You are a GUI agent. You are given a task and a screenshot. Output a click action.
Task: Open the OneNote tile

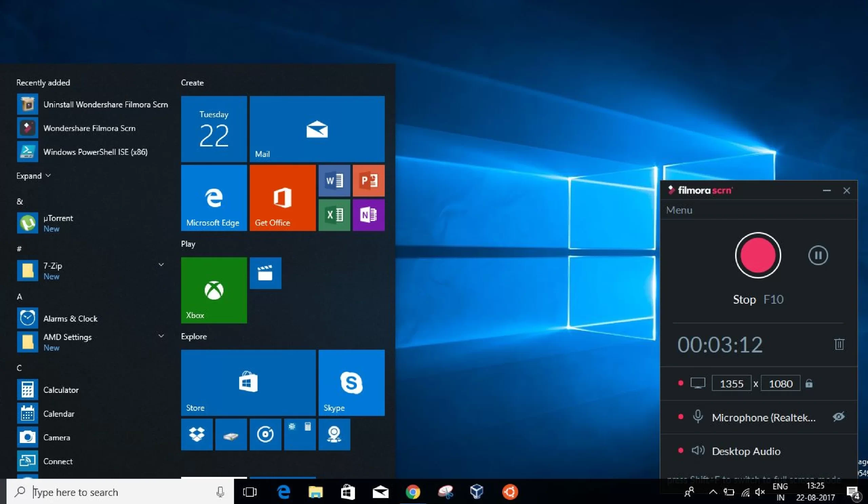369,215
